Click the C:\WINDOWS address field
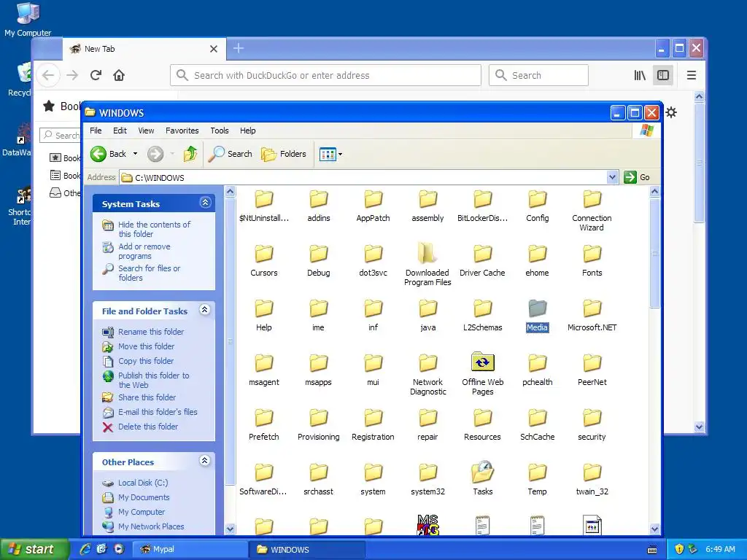 pyautogui.click(x=364, y=178)
